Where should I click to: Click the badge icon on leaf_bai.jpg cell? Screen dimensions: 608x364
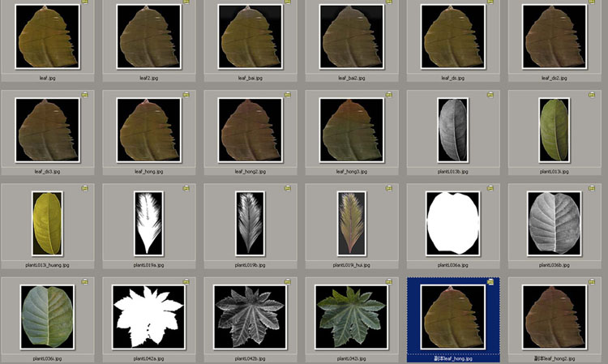tap(288, 2)
